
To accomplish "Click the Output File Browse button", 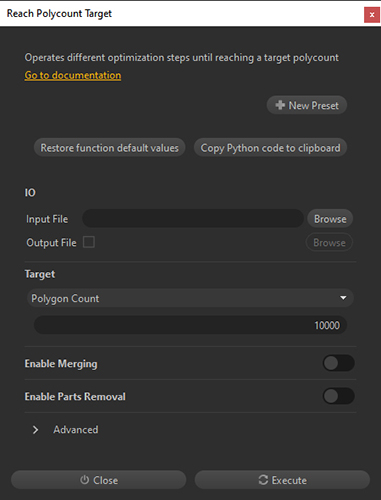I will [329, 242].
